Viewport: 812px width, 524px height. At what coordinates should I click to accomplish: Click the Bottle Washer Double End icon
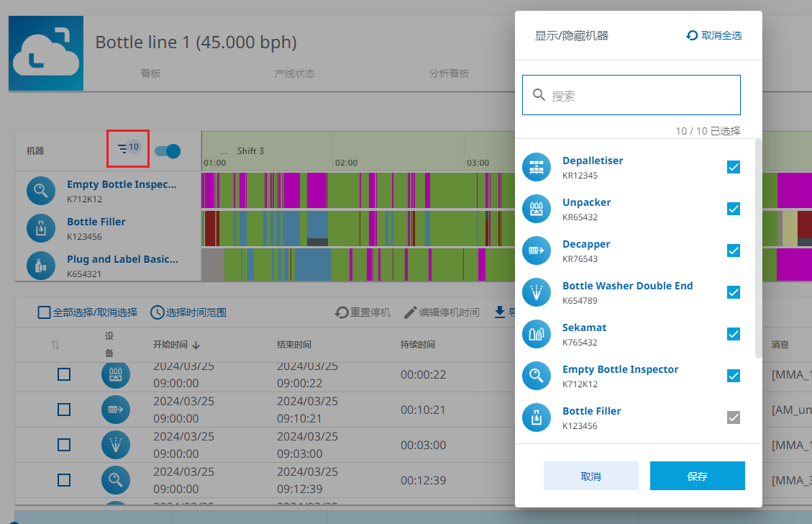(x=536, y=293)
